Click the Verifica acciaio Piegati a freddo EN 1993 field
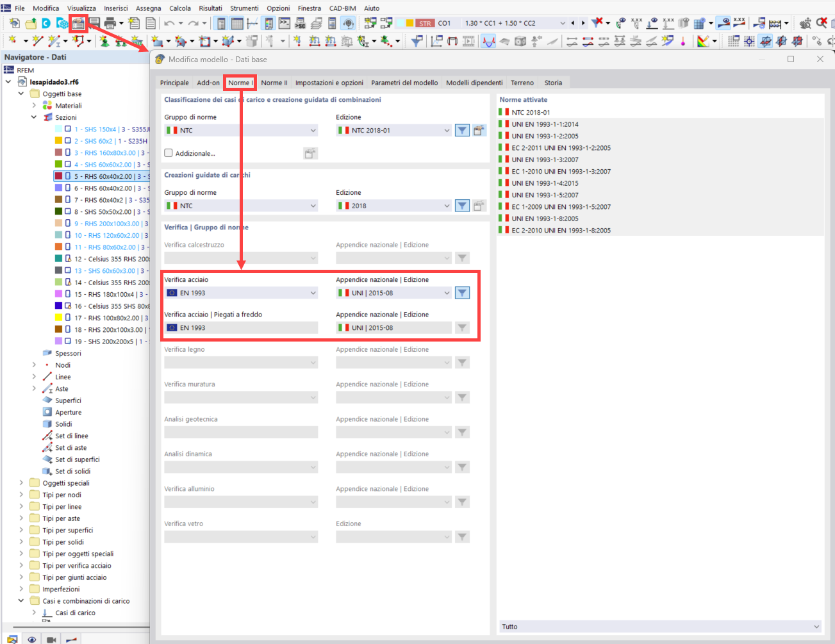The image size is (835, 644). pos(241,327)
